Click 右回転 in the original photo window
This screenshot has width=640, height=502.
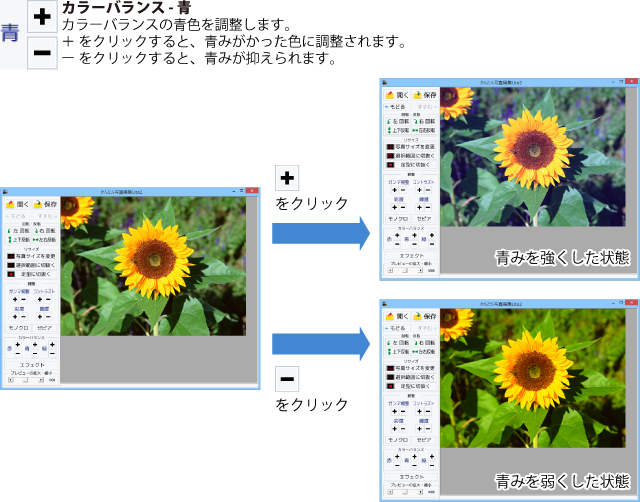pos(45,230)
